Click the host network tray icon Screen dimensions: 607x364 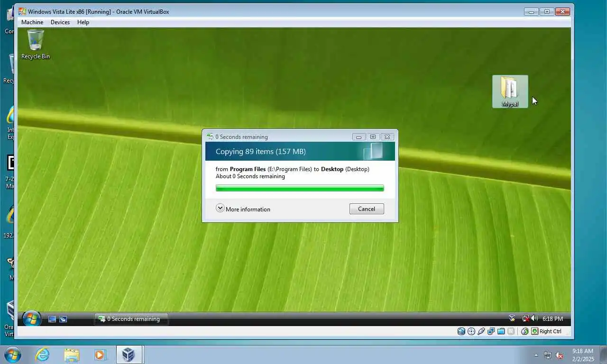point(548,355)
